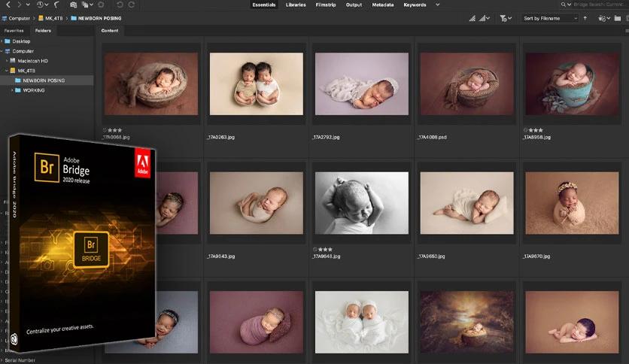Click the Bridge Search input field
Viewport: 629px width, 364px height.
pyautogui.click(x=597, y=5)
